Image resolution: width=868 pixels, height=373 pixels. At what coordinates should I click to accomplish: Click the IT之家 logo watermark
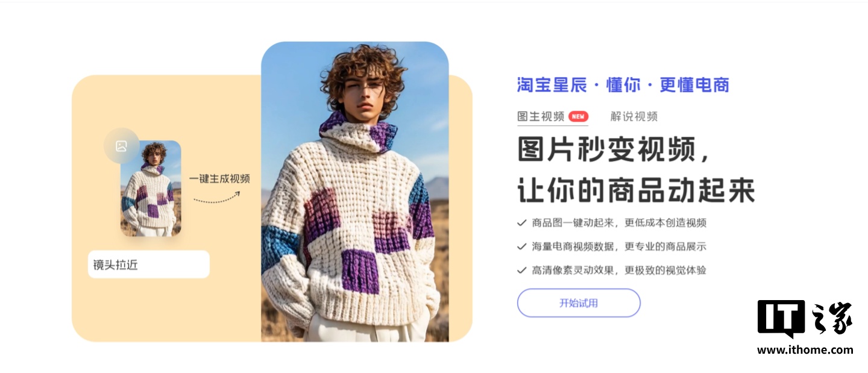[805, 319]
